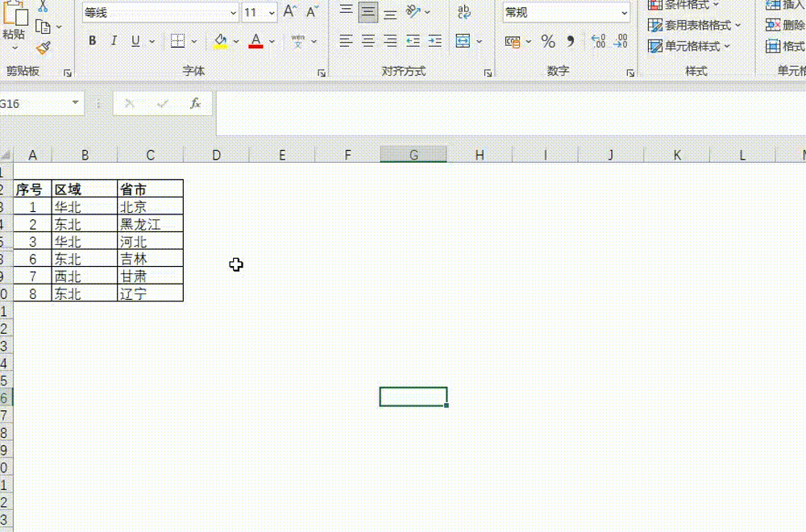Viewport: 806px width, 532px height.
Task: Open the 数字 dialog launcher
Action: point(630,73)
